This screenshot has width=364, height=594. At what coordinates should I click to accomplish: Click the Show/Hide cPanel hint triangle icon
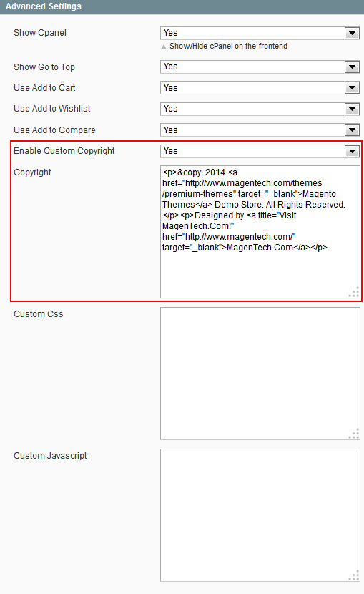[164, 47]
